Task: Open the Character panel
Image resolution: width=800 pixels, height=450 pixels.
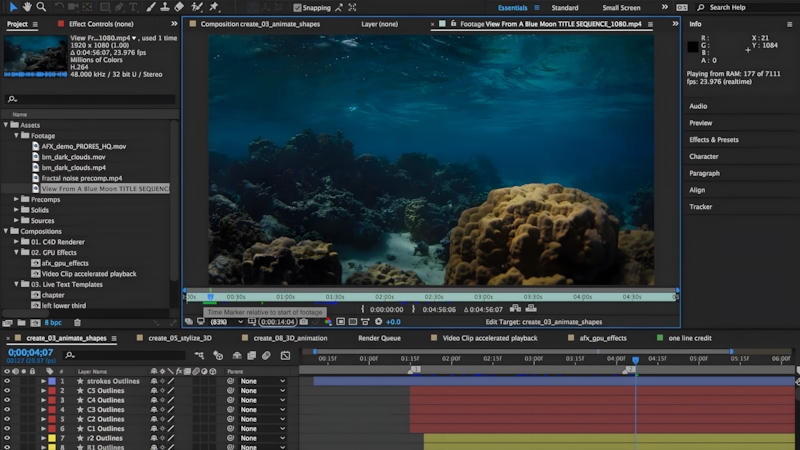Action: 704,157
